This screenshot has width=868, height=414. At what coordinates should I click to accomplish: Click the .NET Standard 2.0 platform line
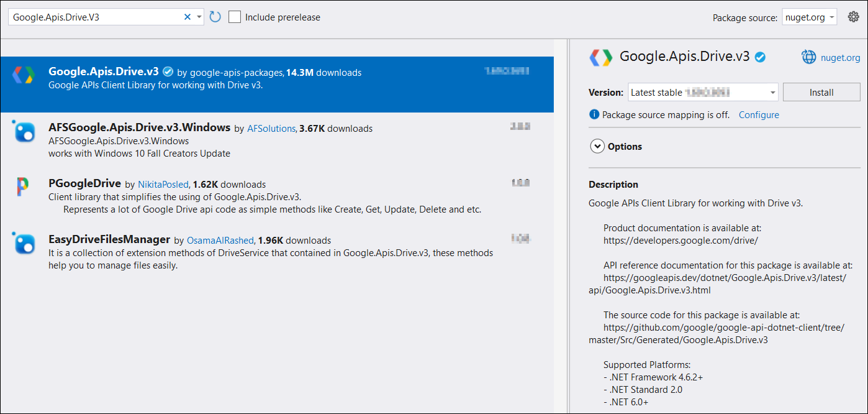point(643,390)
